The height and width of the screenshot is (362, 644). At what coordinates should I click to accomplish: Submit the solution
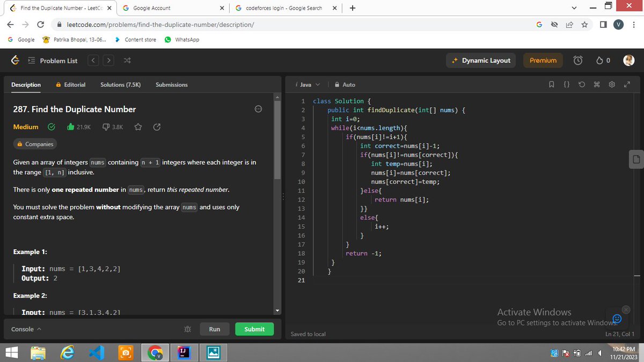tap(254, 329)
